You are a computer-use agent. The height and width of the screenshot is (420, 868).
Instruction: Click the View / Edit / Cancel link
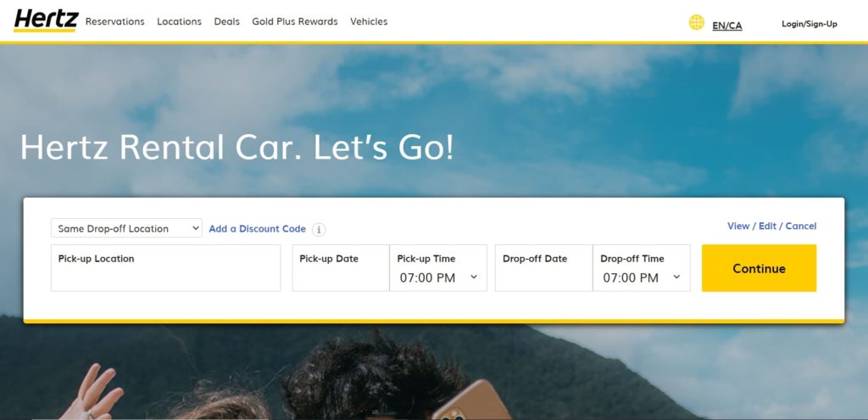[771, 226]
